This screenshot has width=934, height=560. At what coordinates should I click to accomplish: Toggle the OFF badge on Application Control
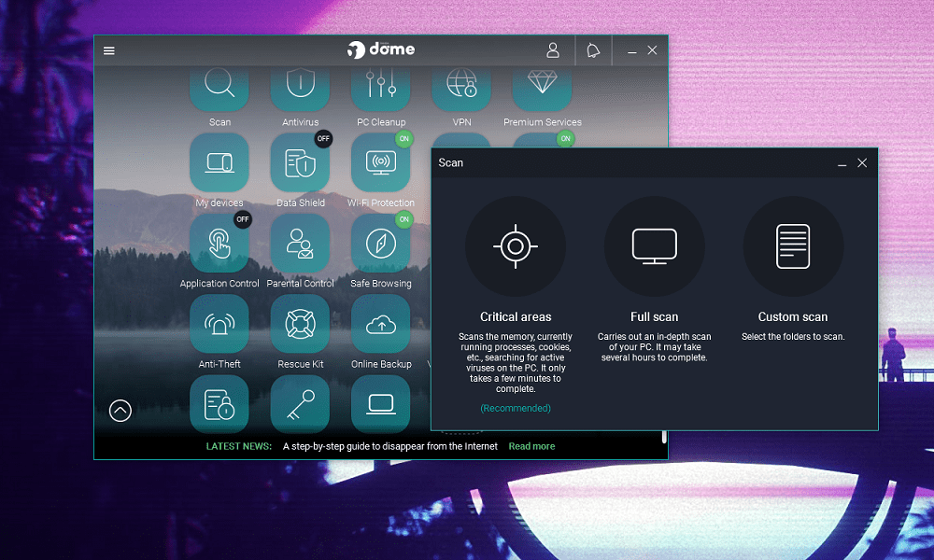(x=243, y=219)
